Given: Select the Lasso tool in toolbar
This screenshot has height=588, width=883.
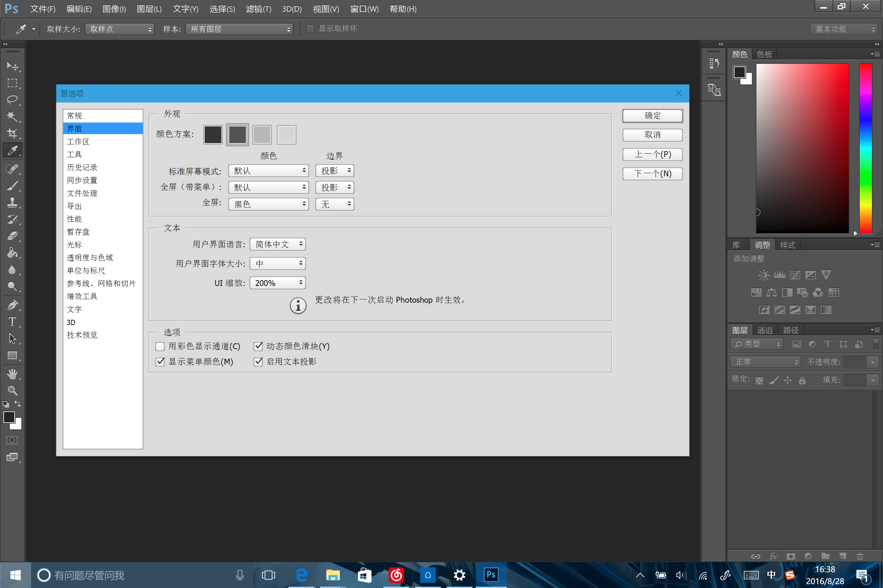Looking at the screenshot, I should click(x=12, y=99).
